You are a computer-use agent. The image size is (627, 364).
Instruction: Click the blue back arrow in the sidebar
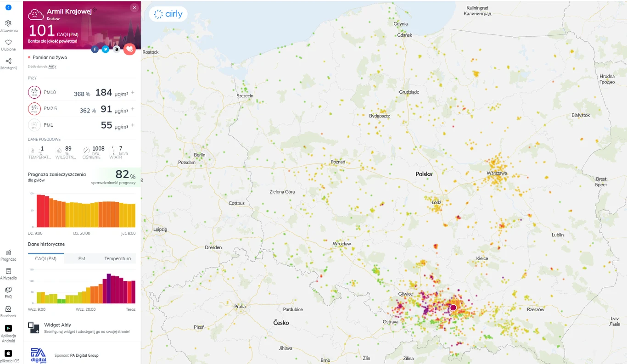point(8,7)
